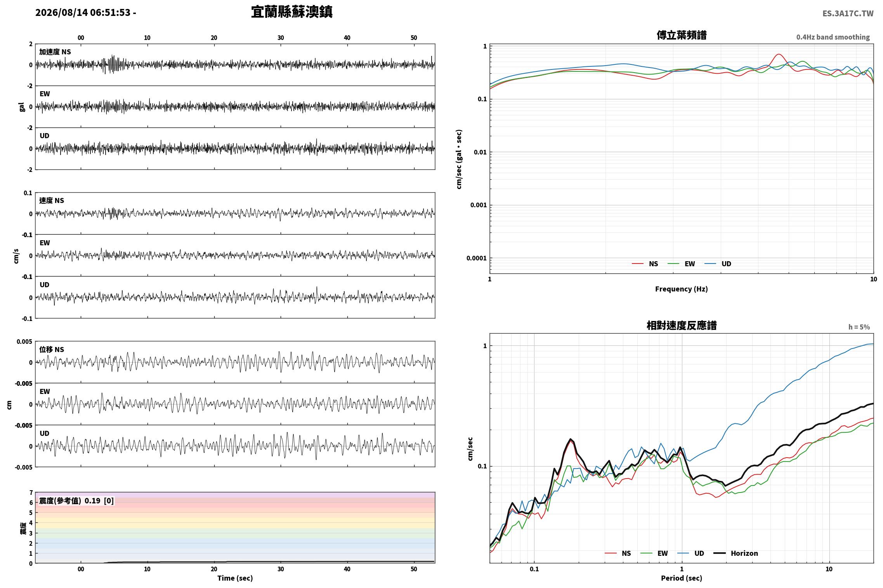This screenshot has height=588, width=883.
Task: Click the station code ES.3A17C.TW
Action: (x=848, y=13)
